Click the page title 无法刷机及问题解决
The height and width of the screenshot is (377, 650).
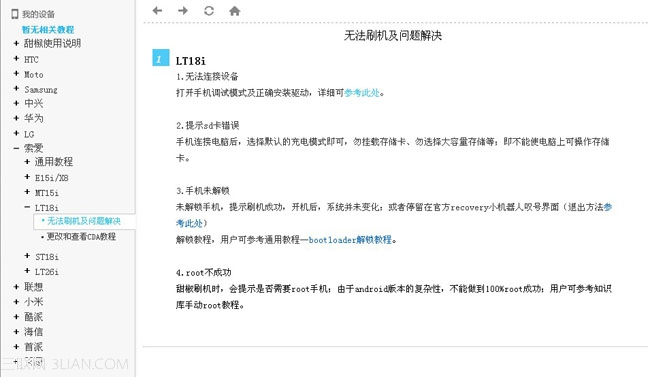pos(393,36)
